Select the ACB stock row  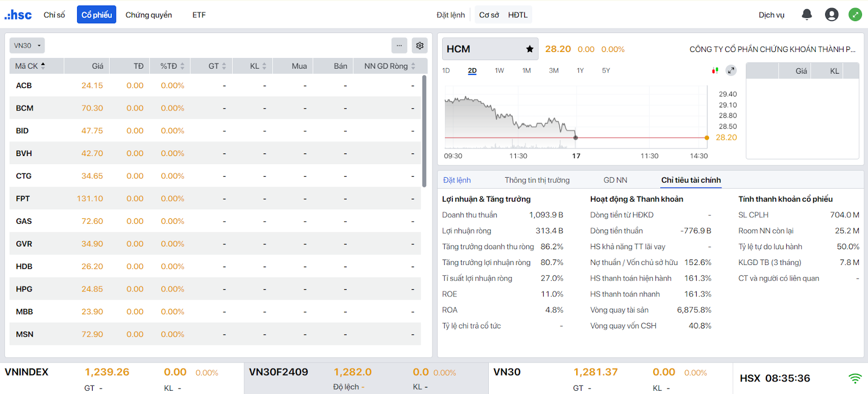[x=215, y=86]
